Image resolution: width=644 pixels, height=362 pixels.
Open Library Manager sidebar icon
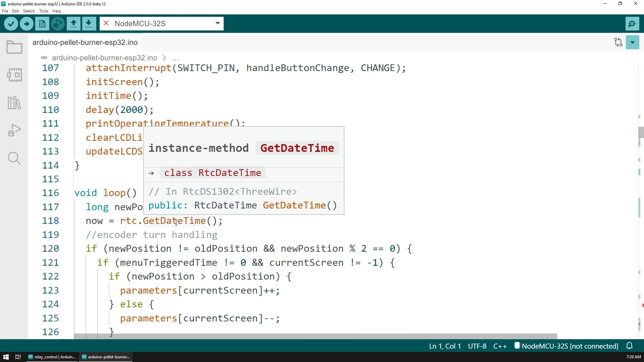click(x=14, y=103)
